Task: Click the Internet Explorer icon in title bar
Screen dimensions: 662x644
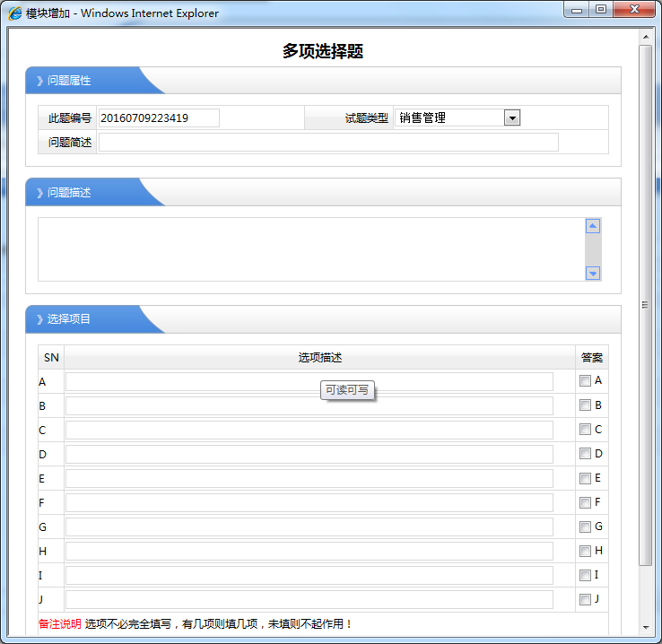Action: coord(15,13)
